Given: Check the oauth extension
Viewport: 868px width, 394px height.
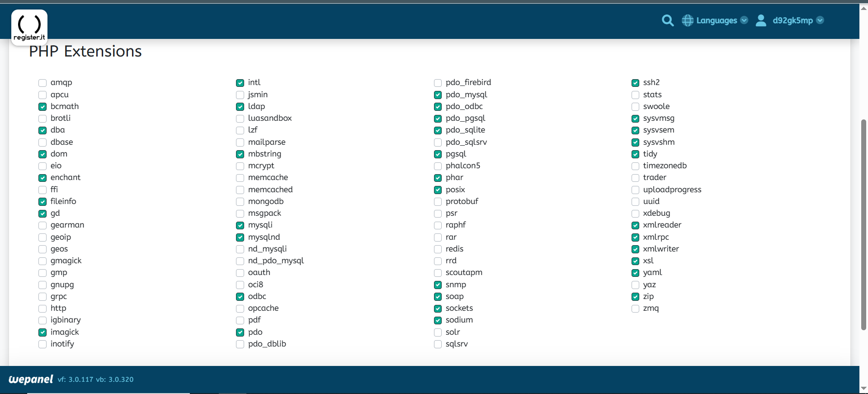Looking at the screenshot, I should (240, 273).
